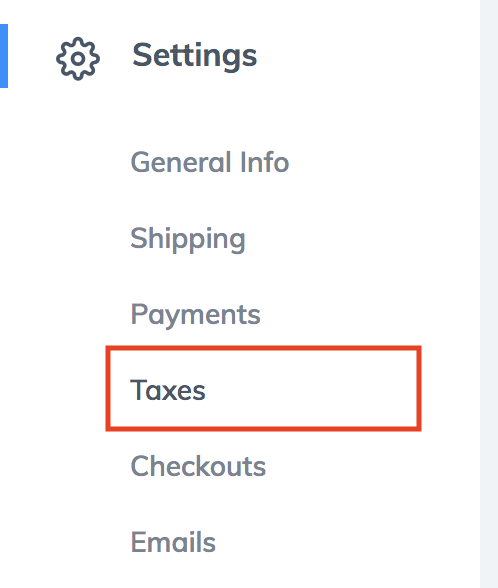Tap the word Settings in bold
Image resolution: width=498 pixels, height=588 pixels.
[x=194, y=56]
